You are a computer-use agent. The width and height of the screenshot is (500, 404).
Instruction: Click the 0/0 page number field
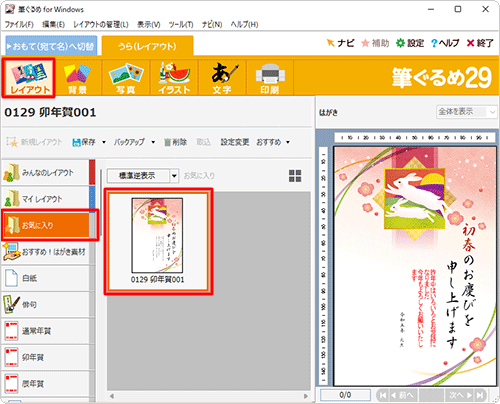click(345, 395)
